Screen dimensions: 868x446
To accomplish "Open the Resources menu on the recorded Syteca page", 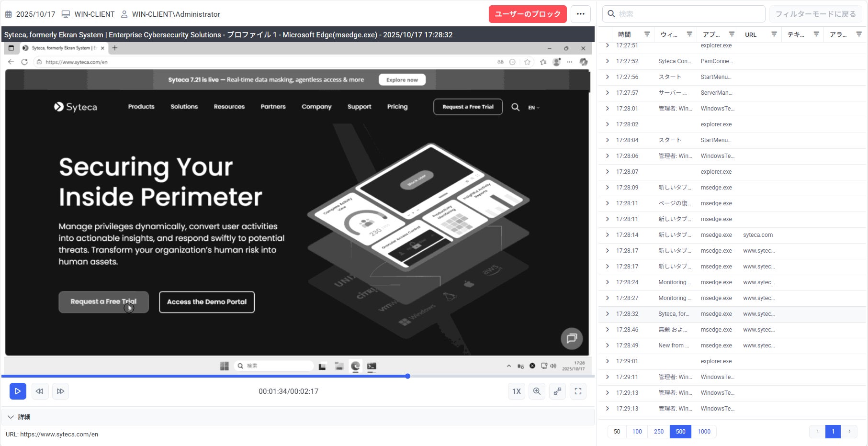I will point(229,107).
